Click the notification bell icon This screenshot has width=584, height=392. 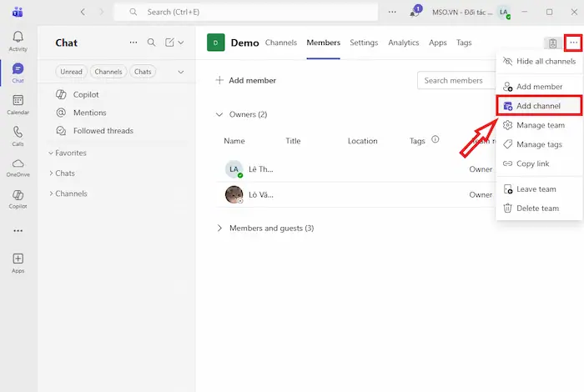point(415,13)
